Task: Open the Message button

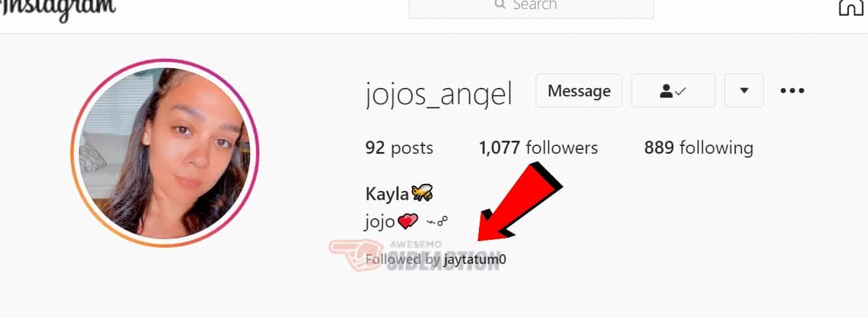Action: 579,91
